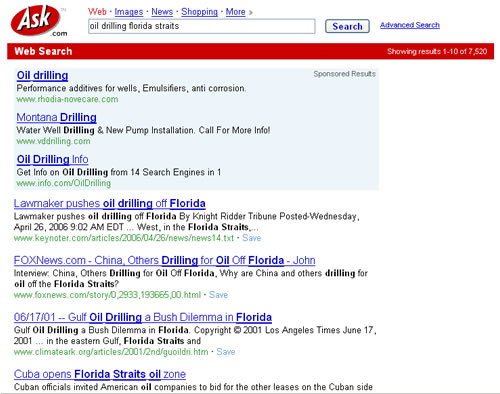Image resolution: width=500 pixels, height=394 pixels.
Task: Open the More search categories link
Action: click(235, 12)
